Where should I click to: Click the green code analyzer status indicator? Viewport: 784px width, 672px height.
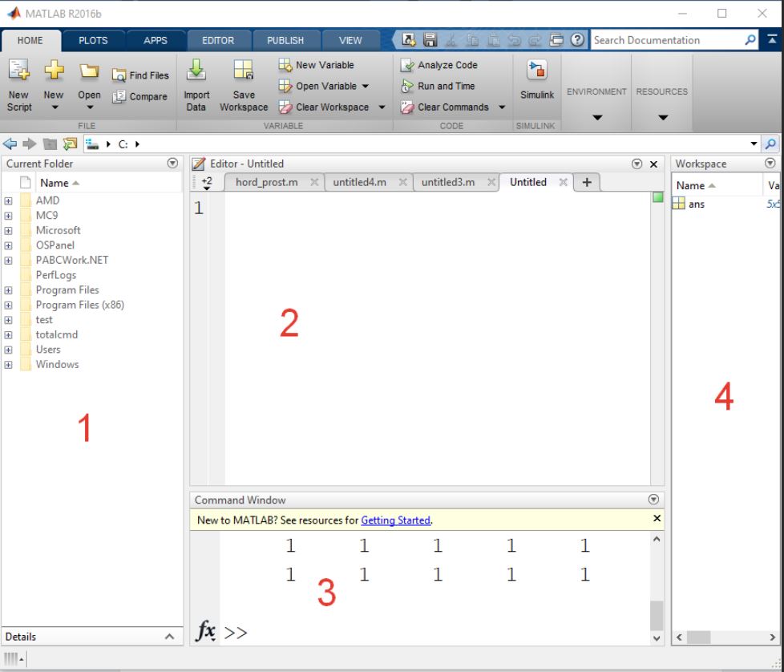(x=657, y=197)
